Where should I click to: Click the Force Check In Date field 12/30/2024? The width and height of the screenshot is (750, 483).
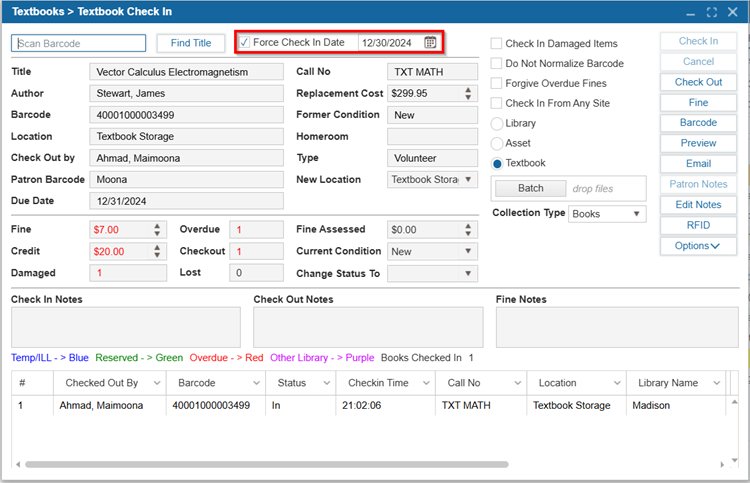(x=386, y=43)
